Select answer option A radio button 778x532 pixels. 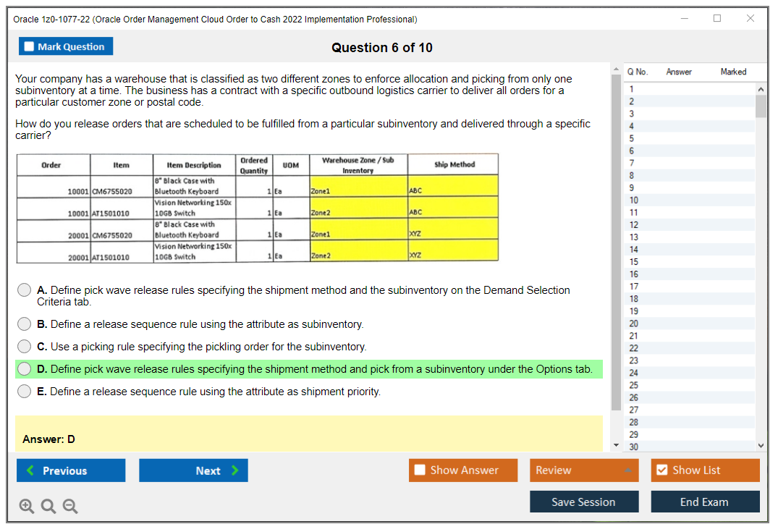pos(25,290)
